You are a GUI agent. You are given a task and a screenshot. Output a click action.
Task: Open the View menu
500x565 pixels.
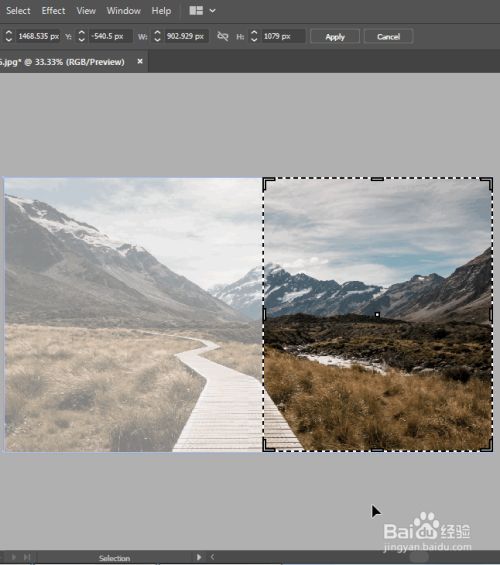tap(86, 11)
